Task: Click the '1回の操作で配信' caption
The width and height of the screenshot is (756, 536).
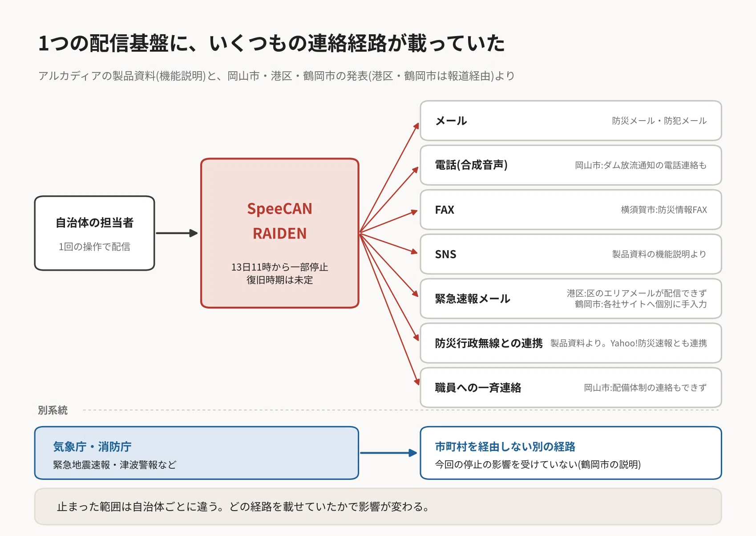Action: point(95,247)
